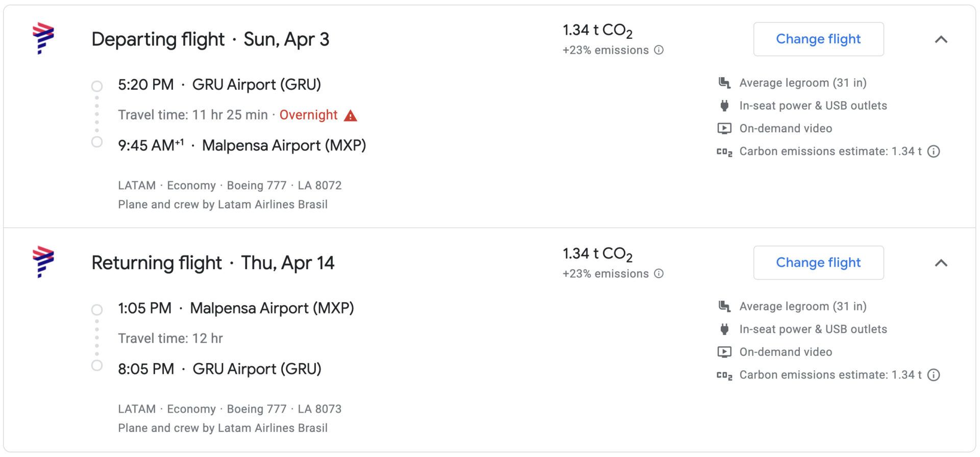Viewport: 980px width, 457px height.
Task: Select the Returning flight Thu, Apr 14 header
Action: [213, 263]
